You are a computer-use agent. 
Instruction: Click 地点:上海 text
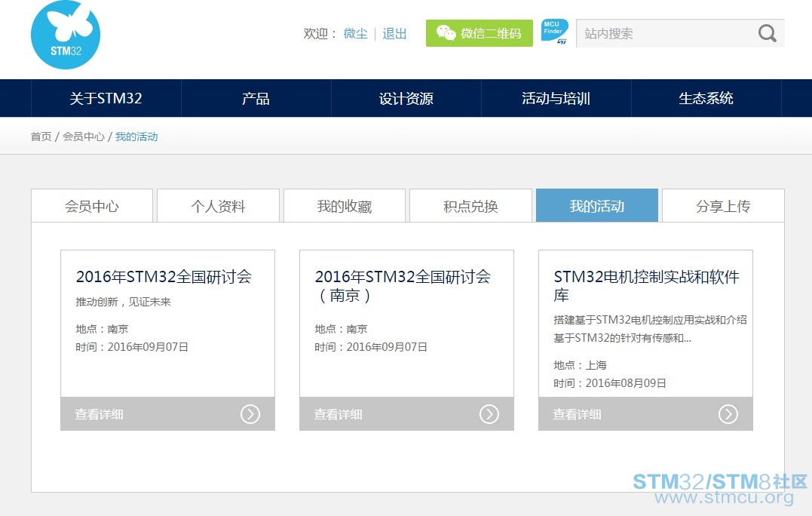580,365
